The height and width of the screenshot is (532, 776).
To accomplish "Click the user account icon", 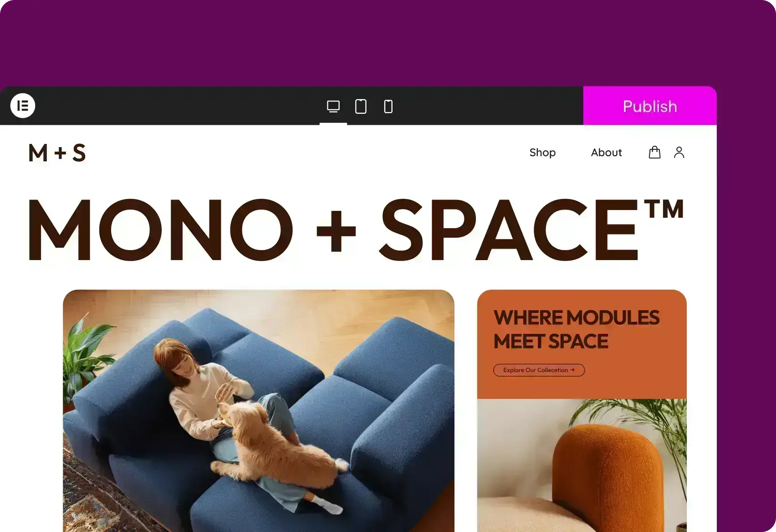I will coord(679,152).
